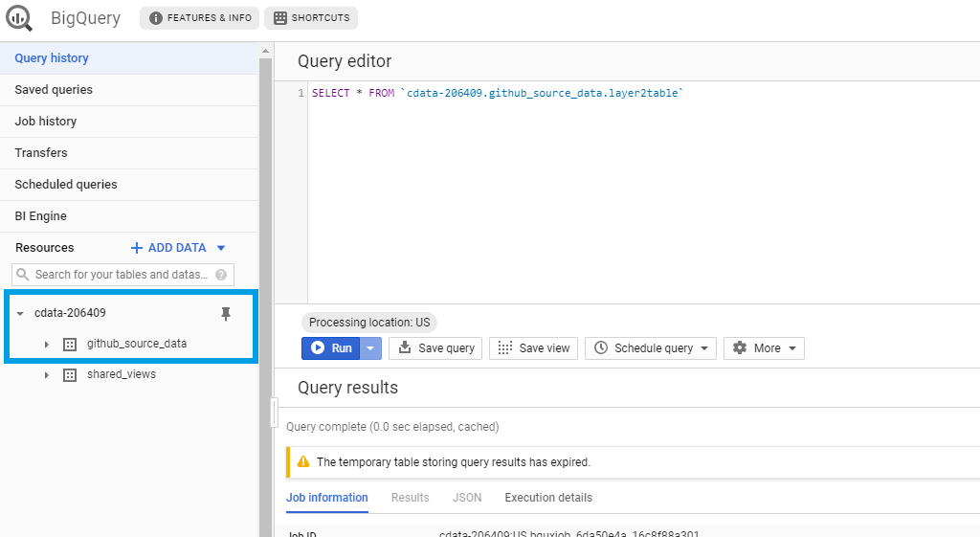Collapse the cdata-206409 project node
Viewport: 980px width, 537px height.
pos(20,313)
